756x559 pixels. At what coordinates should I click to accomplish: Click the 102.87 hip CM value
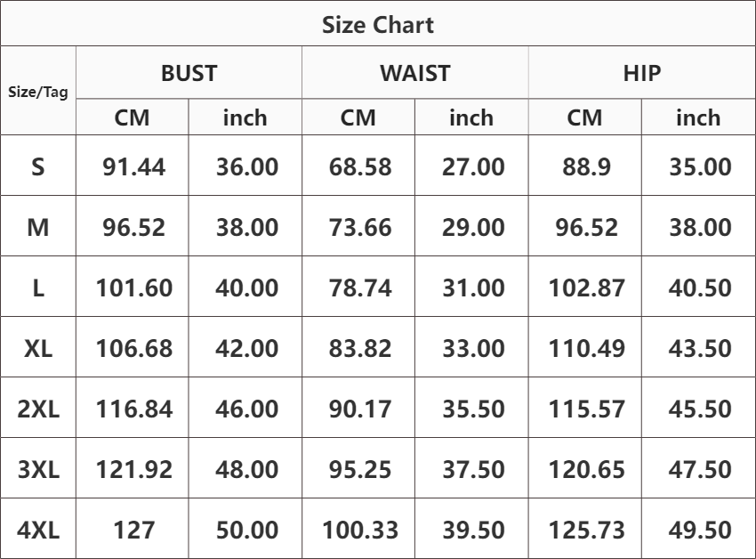pos(586,288)
